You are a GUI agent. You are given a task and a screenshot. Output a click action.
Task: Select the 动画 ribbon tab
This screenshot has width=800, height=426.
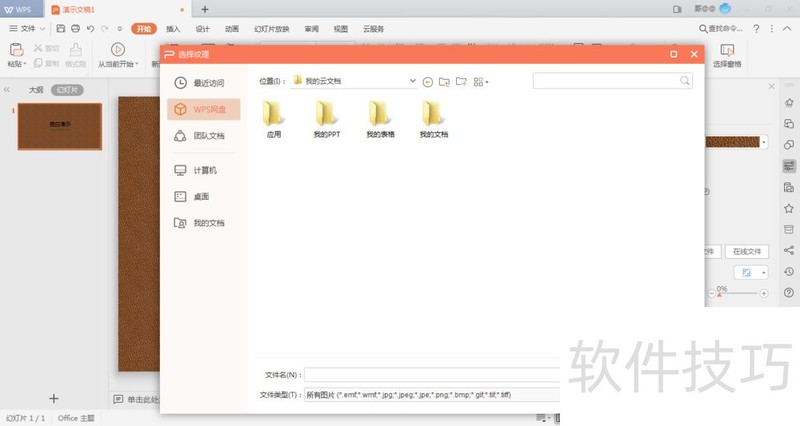(x=232, y=29)
